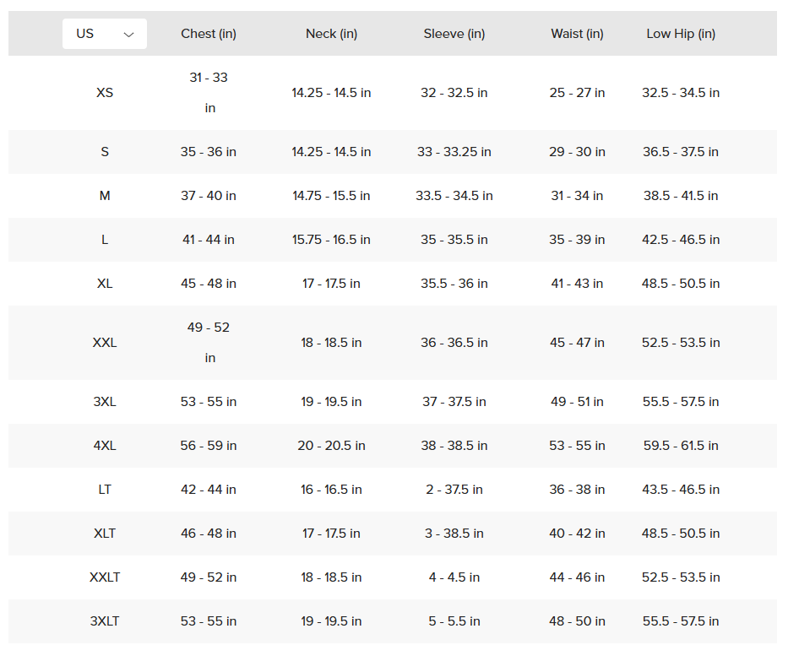This screenshot has height=672, width=799.
Task: Select the Low Hip (in) header
Action: click(x=680, y=34)
